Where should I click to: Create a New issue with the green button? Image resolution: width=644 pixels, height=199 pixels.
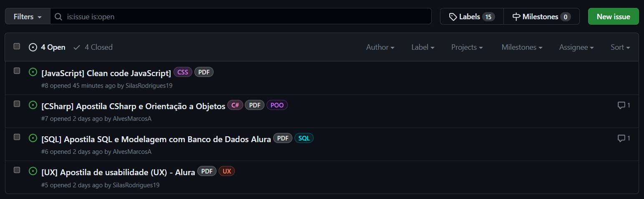pyautogui.click(x=613, y=17)
